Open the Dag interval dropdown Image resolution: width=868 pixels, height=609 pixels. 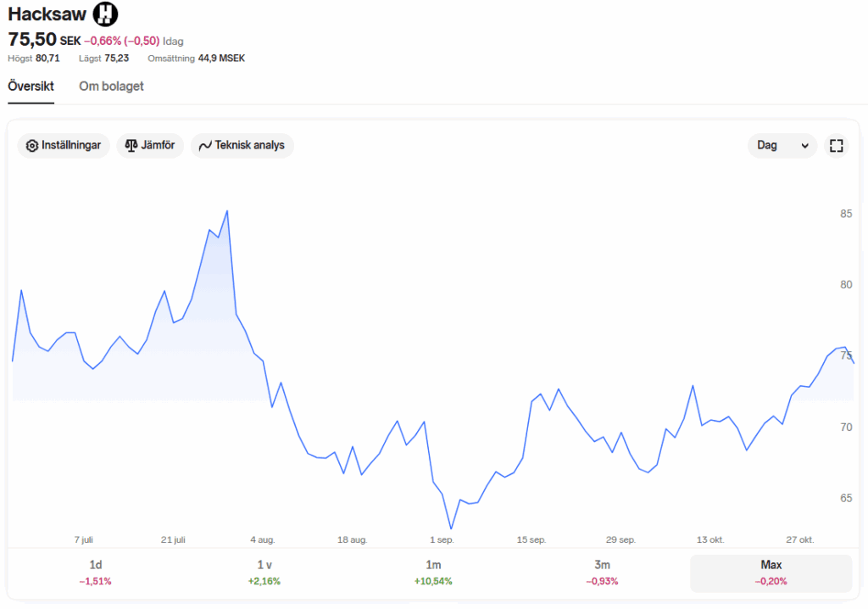coord(782,146)
